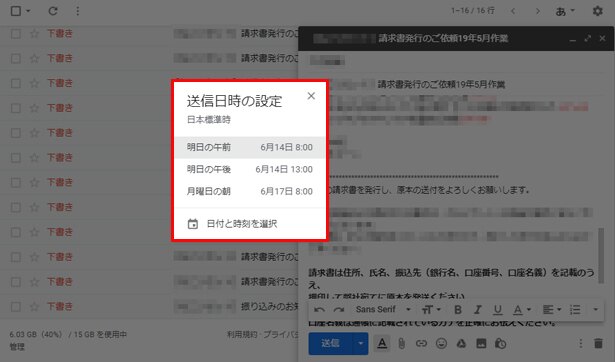Star the second 下書き message
The width and height of the screenshot is (615, 362).
pos(35,58)
